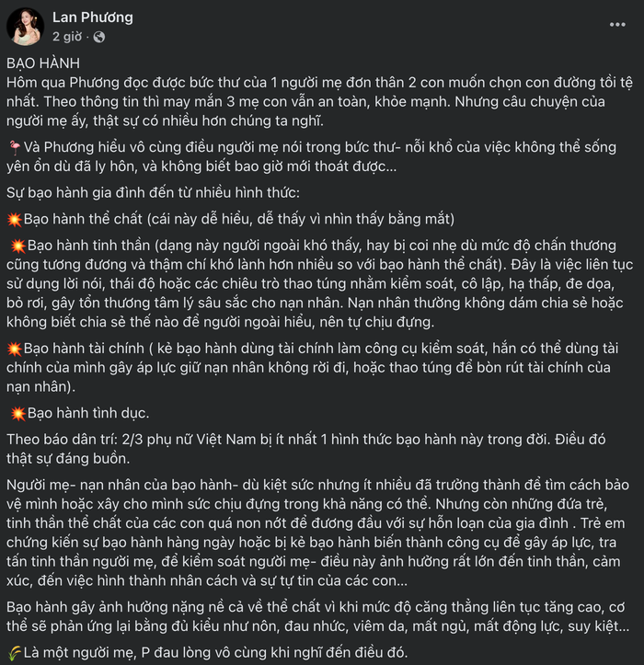The image size is (644, 665).
Task: Click the emoji beside 'Bạo hành tinh thần'
Action: (17, 247)
